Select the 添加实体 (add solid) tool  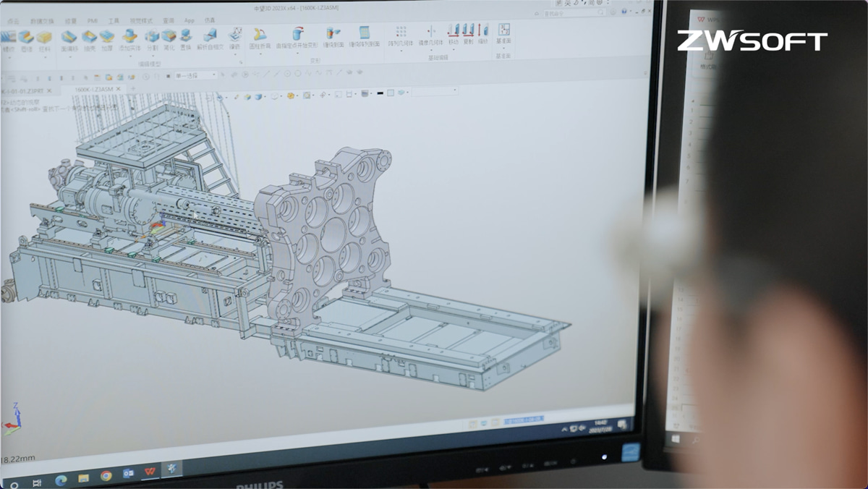pos(129,40)
